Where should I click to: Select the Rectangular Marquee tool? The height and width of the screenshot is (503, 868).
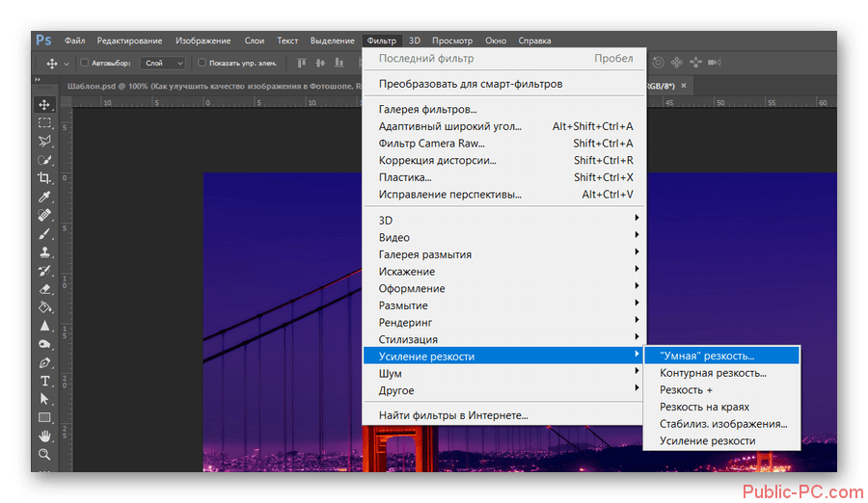pyautogui.click(x=44, y=122)
